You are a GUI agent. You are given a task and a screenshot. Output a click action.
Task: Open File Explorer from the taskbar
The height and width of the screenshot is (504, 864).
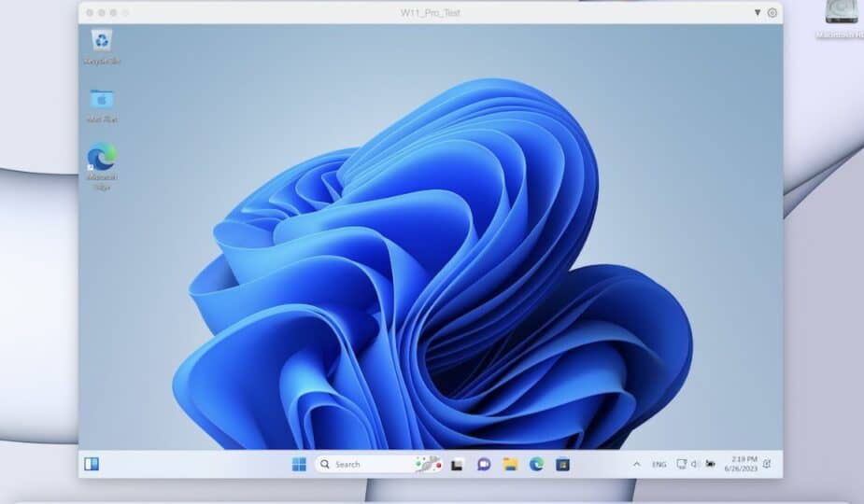pyautogui.click(x=510, y=465)
